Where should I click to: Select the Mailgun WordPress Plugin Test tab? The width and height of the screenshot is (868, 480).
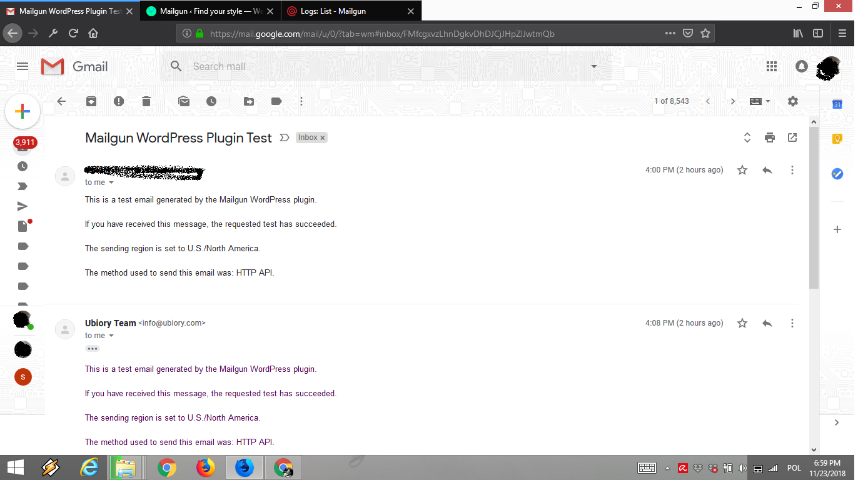(x=70, y=11)
